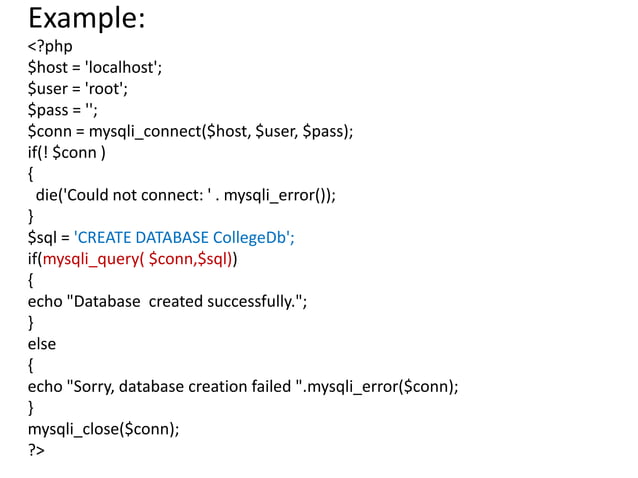
Task: Click the blue CREATE DATABASE CollegeDb string
Action: pos(184,238)
